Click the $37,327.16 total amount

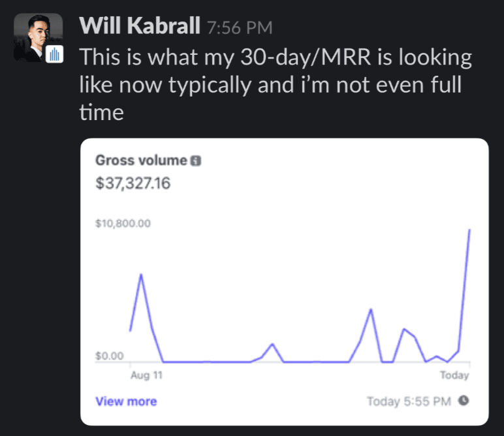133,183
